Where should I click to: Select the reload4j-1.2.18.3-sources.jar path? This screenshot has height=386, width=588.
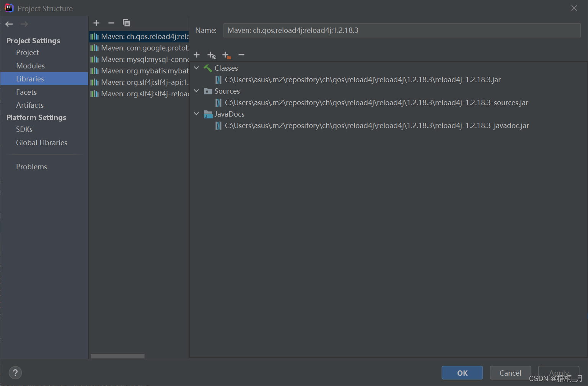tap(376, 102)
